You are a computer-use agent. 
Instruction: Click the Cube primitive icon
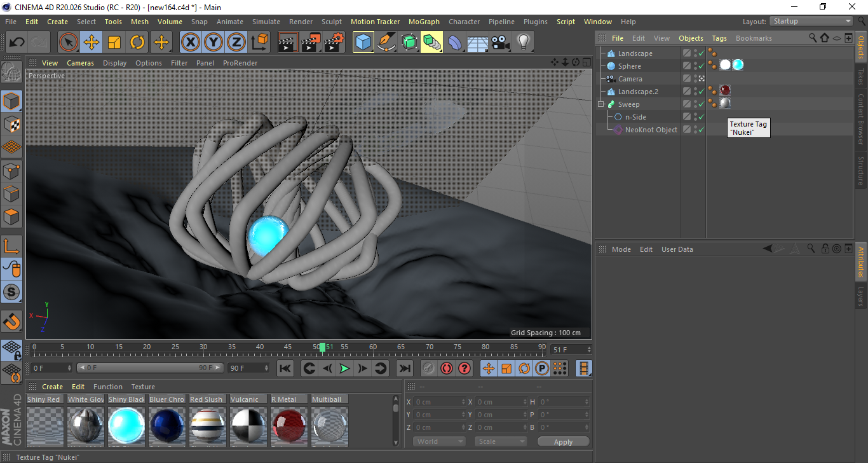click(363, 43)
